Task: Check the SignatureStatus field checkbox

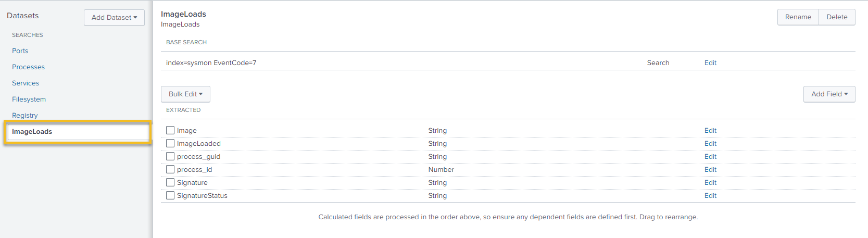Action: pos(170,195)
